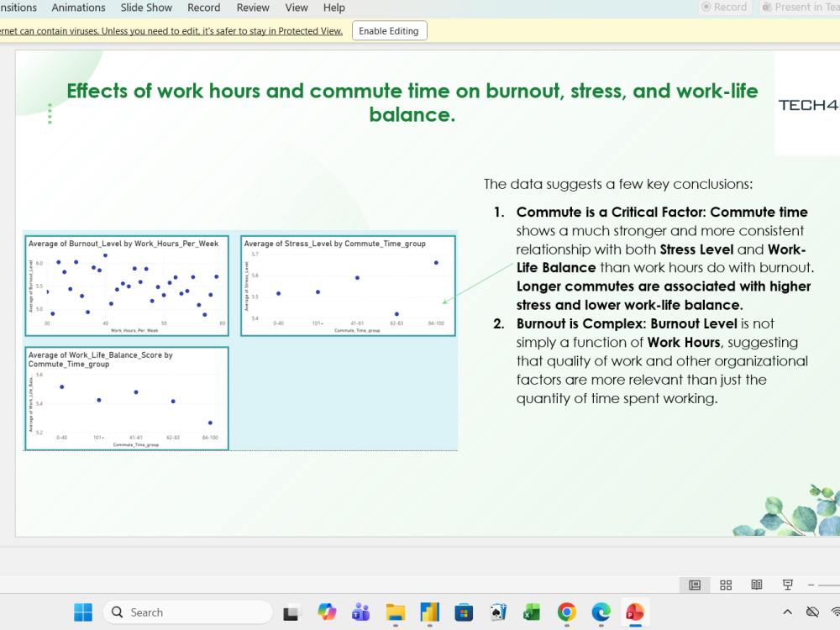Open File Explorer from taskbar

tap(396, 612)
